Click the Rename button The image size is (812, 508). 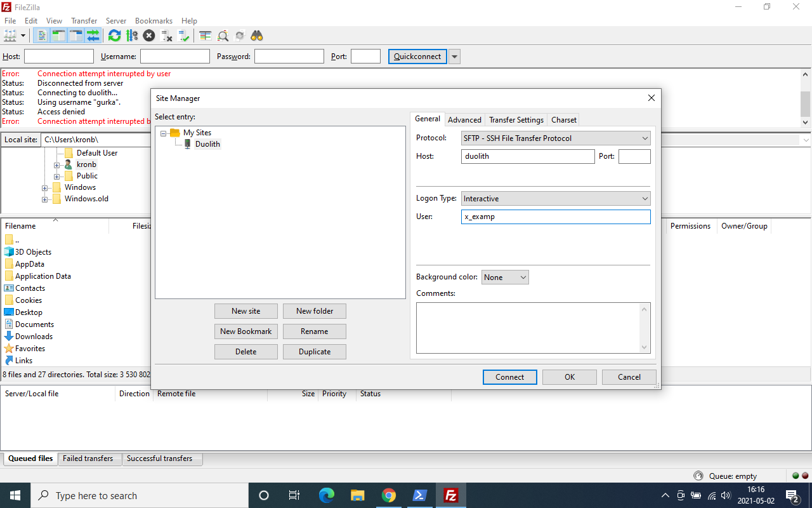[315, 331]
